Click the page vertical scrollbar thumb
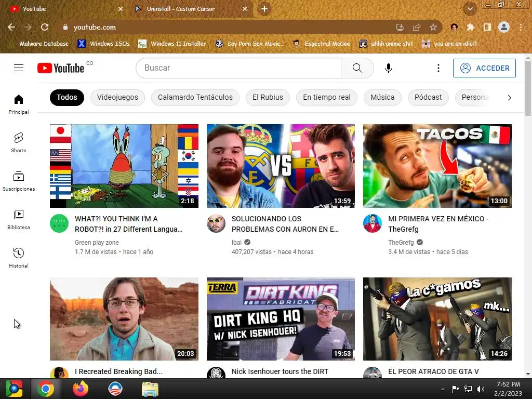532x399 pixels. point(528,88)
